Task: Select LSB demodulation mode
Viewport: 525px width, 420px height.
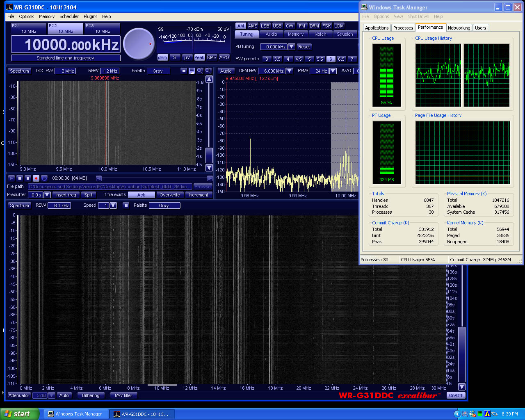Action: [x=265, y=26]
